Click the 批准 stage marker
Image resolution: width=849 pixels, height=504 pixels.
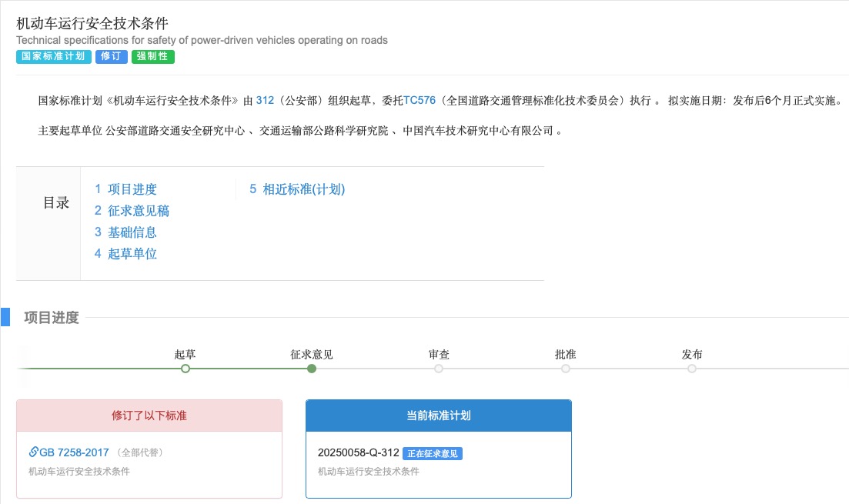point(565,369)
